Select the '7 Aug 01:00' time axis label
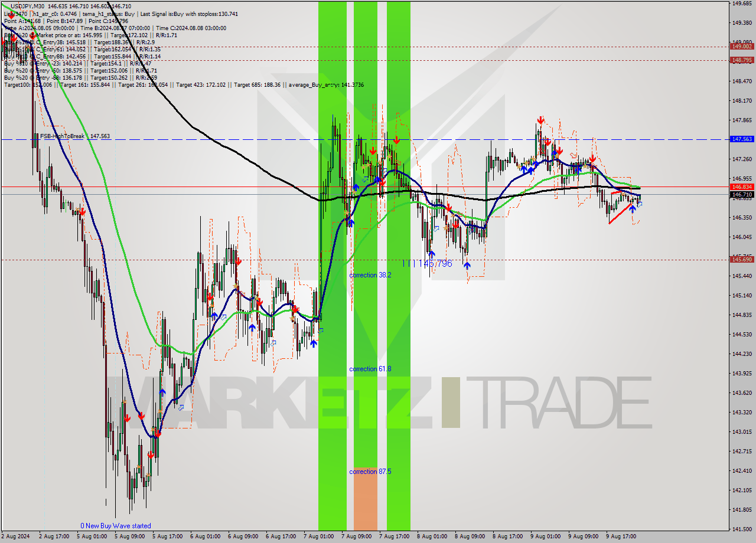 319,537
